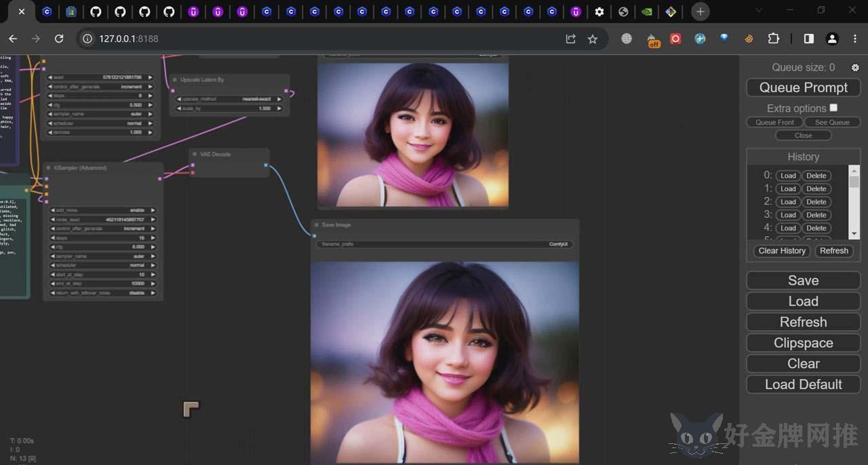This screenshot has width=868, height=465.
Task: Click the Load Default button
Action: point(804,384)
